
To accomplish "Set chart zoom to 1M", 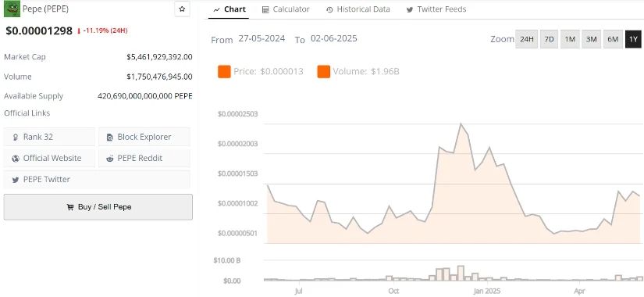I will (x=570, y=39).
